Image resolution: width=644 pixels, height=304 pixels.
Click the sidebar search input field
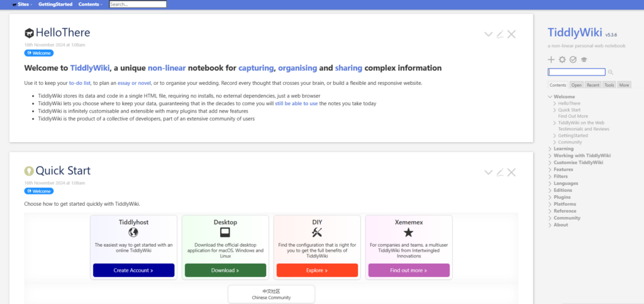click(x=576, y=72)
